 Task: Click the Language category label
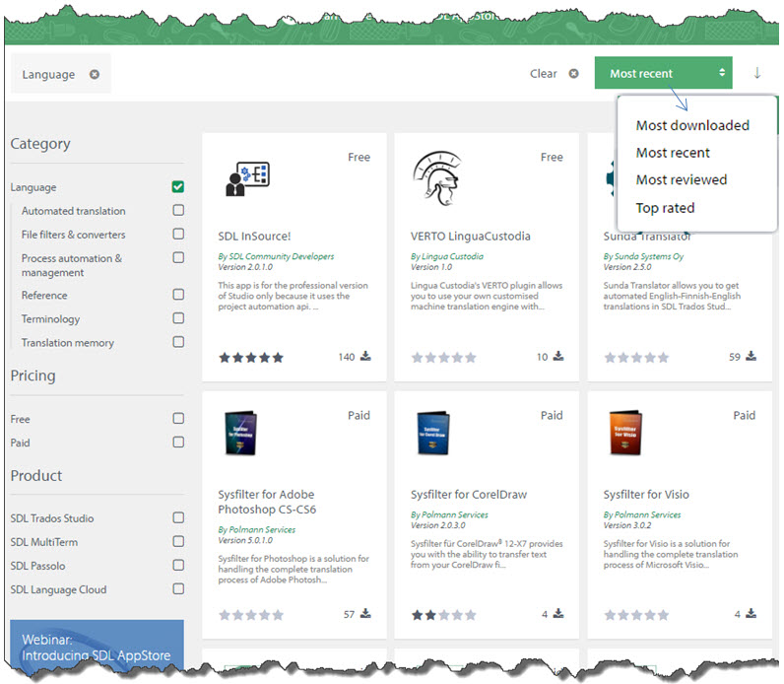pyautogui.click(x=33, y=187)
